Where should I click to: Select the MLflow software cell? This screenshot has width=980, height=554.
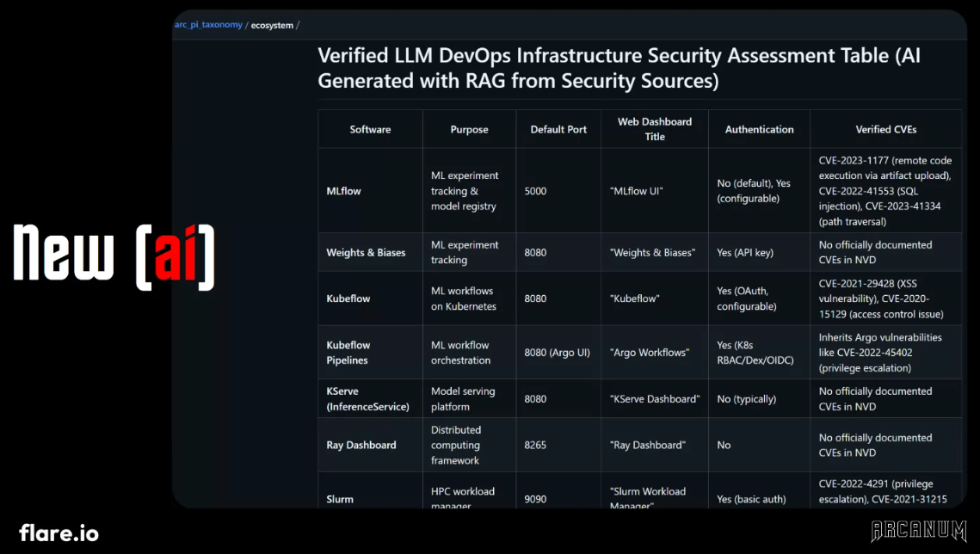(370, 190)
